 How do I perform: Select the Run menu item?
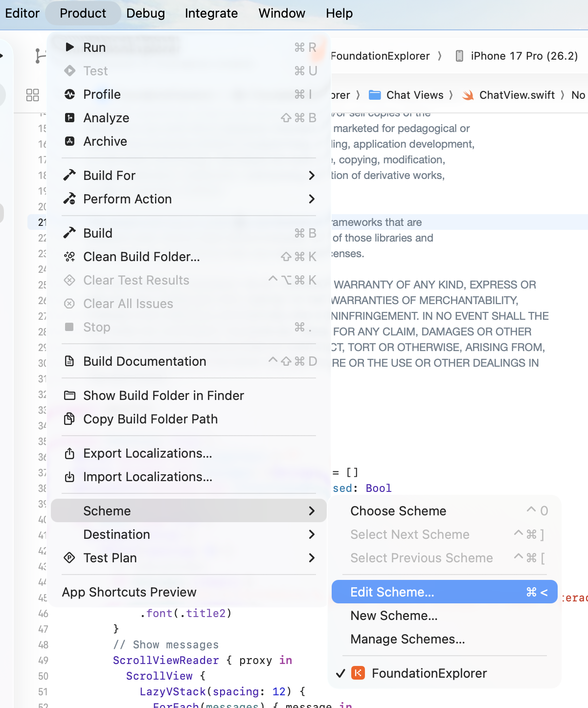click(189, 47)
